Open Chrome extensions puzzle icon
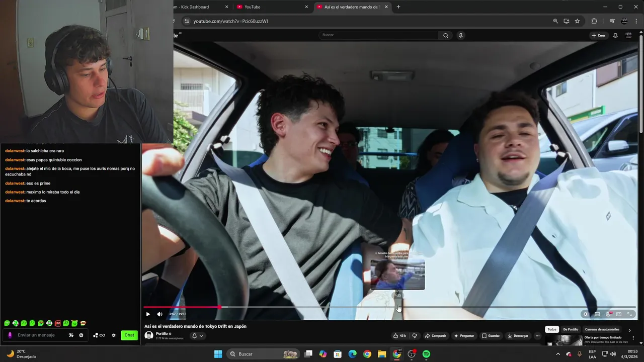644x362 pixels. (594, 21)
